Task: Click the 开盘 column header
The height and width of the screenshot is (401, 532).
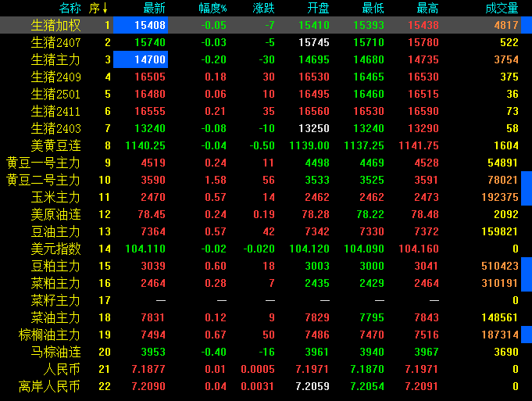Action: 318,8
